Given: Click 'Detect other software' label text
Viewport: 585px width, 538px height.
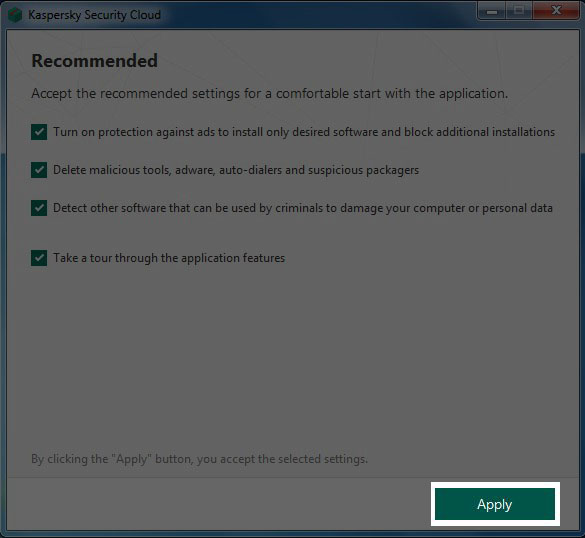Looking at the screenshot, I should tap(303, 208).
